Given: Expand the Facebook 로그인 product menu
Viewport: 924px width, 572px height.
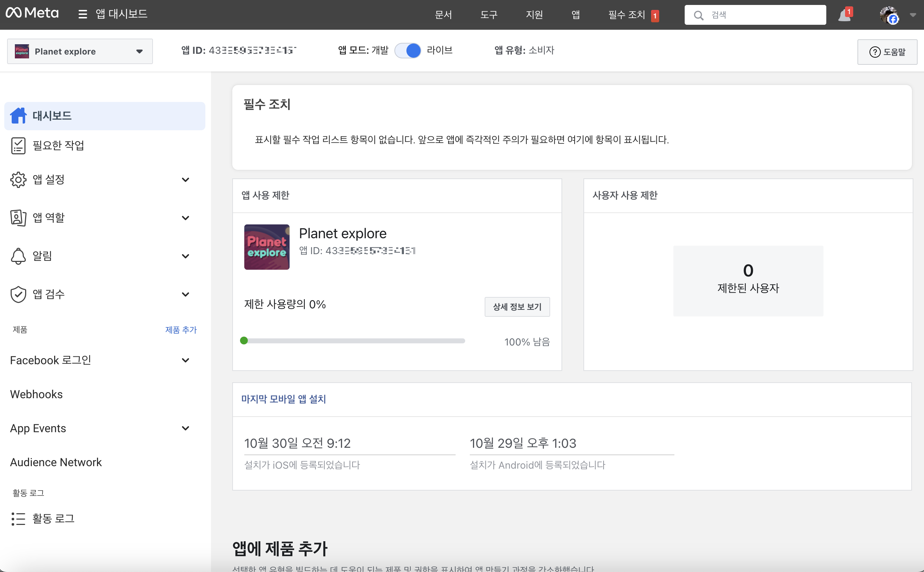Looking at the screenshot, I should coord(186,360).
